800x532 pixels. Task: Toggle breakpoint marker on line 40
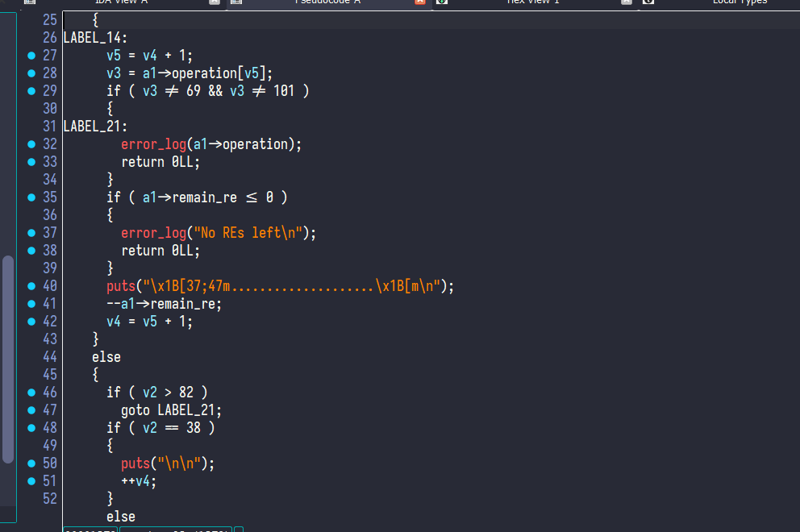click(31, 286)
